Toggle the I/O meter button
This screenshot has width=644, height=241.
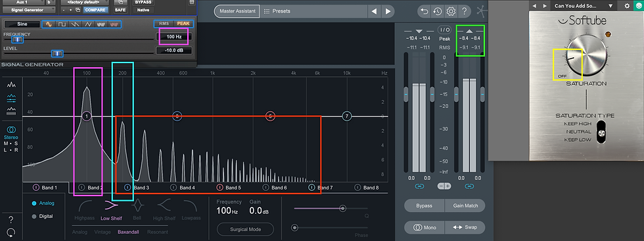[x=444, y=30]
